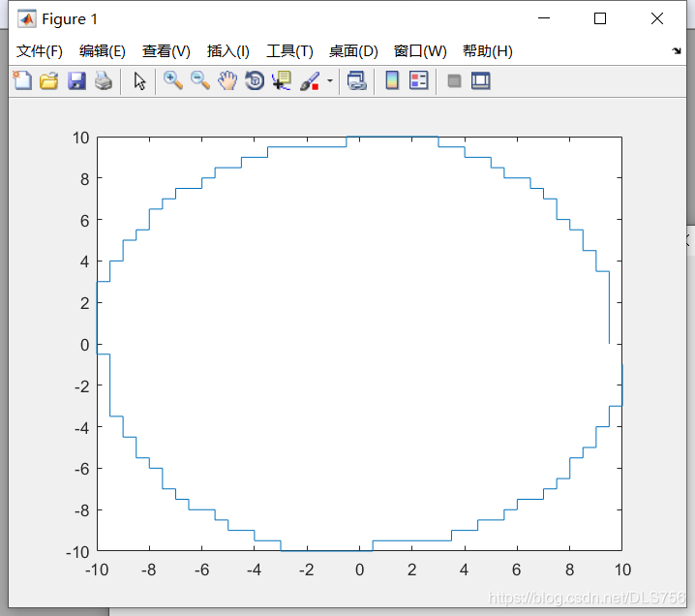Image resolution: width=695 pixels, height=616 pixels.
Task: Show plot tools and dock figure
Action: click(481, 81)
